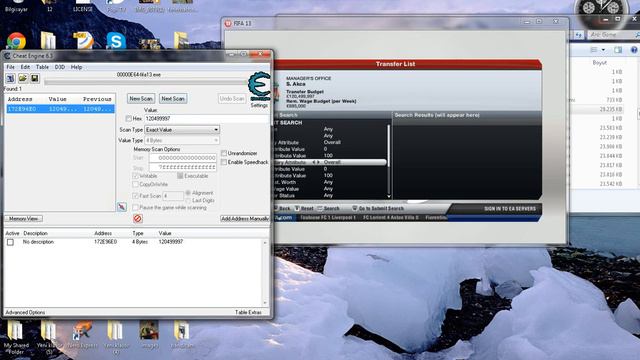Open Memory View
Image resolution: width=640 pixels, height=360 pixels.
24,219
